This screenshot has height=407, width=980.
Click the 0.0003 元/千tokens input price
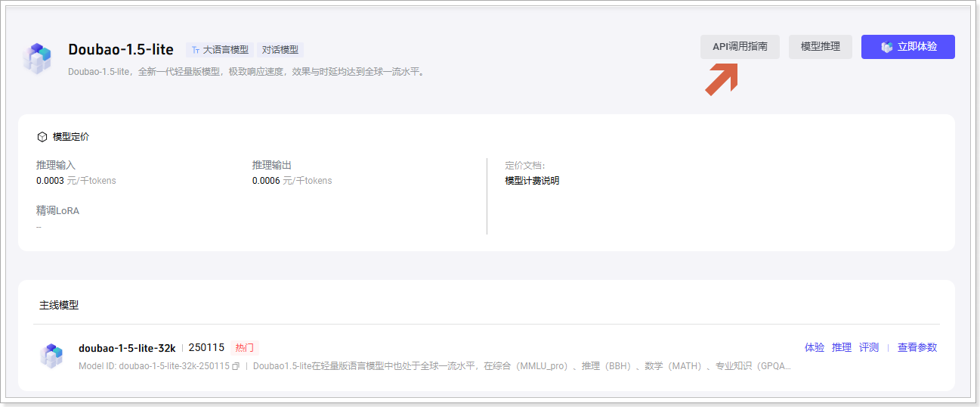click(76, 181)
